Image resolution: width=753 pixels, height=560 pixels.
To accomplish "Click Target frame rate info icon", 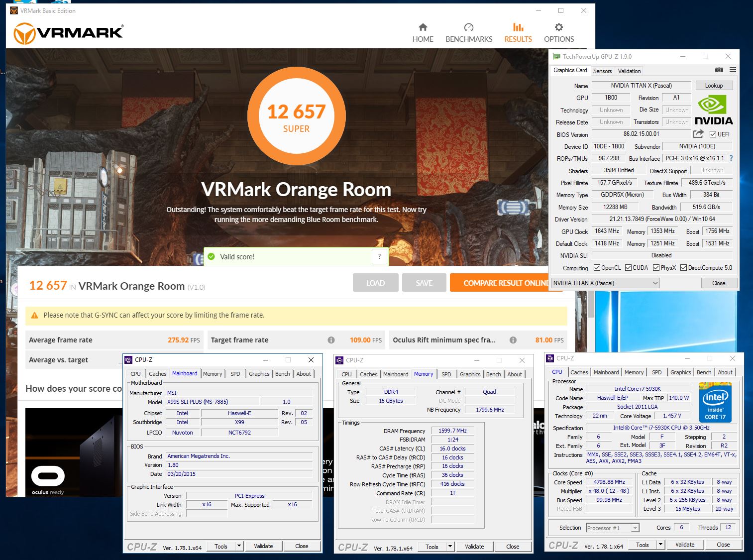I will coord(331,340).
